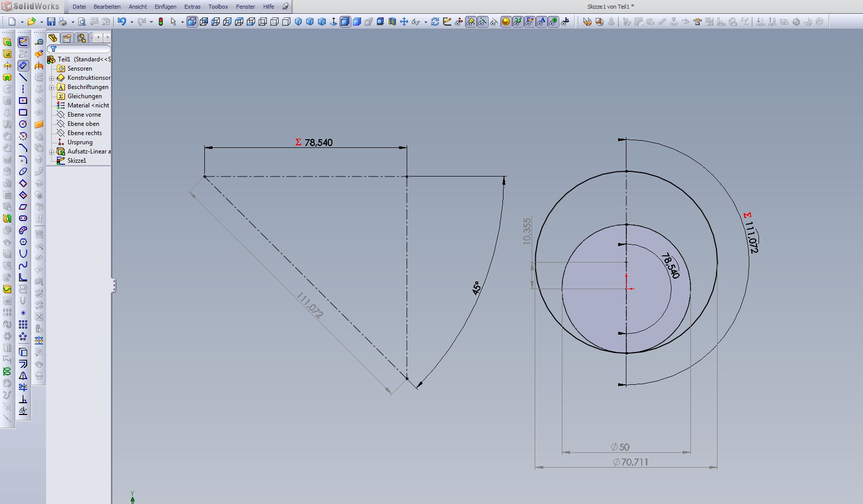
Task: Select the Ellipse sketch tool
Action: click(x=23, y=171)
